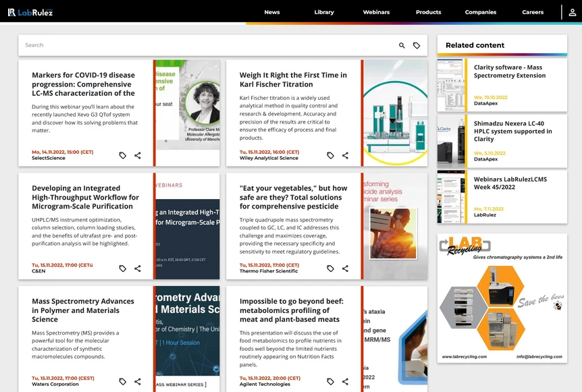The width and height of the screenshot is (582, 392).
Task: Open tag filter icon in search bar
Action: (x=417, y=45)
